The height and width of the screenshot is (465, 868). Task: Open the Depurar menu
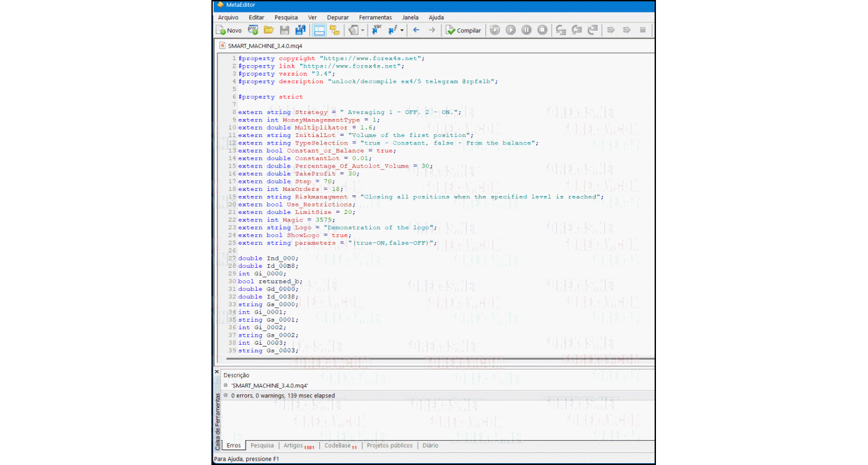point(337,17)
